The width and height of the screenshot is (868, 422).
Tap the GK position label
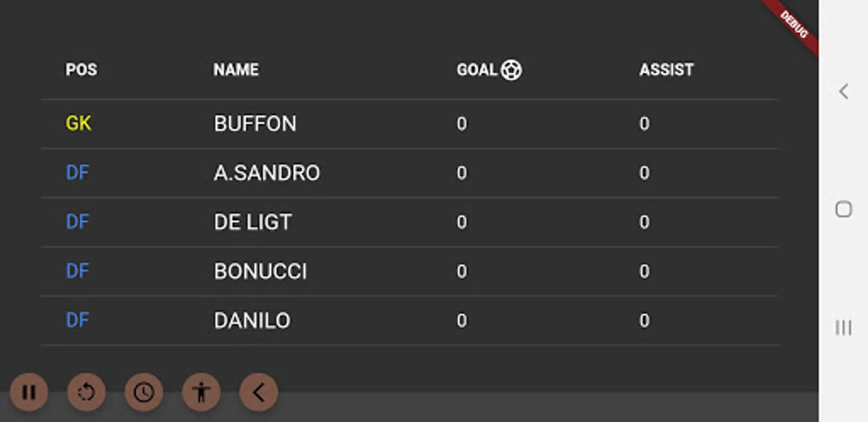click(78, 124)
